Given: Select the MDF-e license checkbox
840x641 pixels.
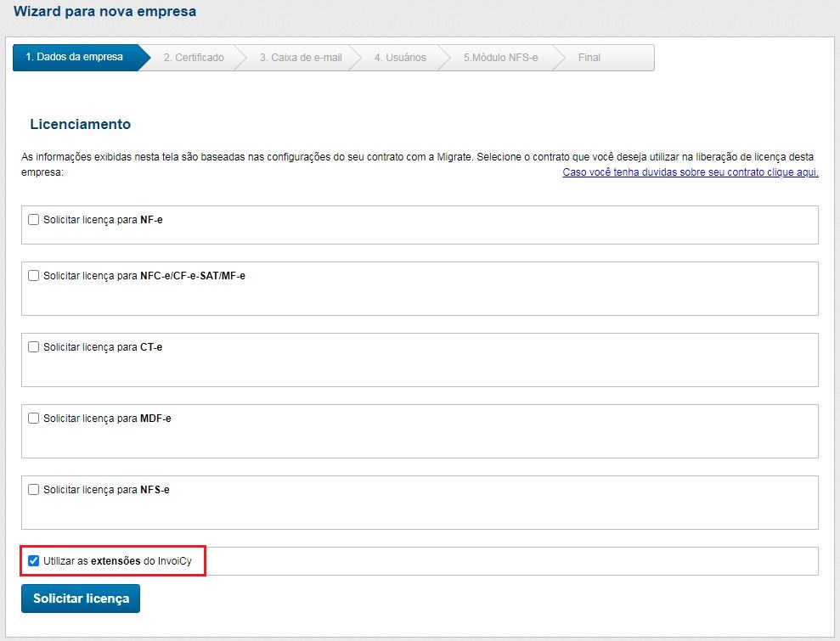Looking at the screenshot, I should (x=34, y=419).
